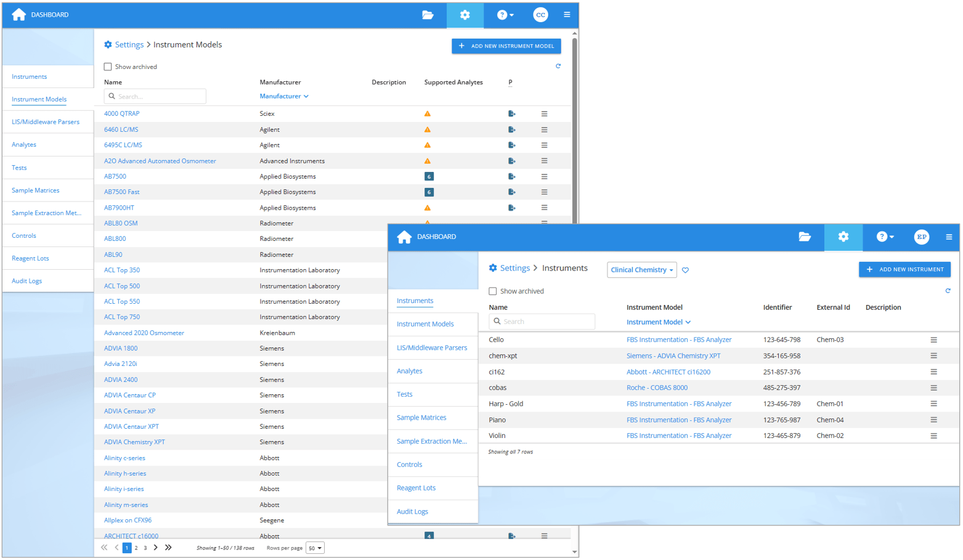The width and height of the screenshot is (963, 560).
Task: Open the Clinical Chemistry dropdown
Action: click(641, 270)
